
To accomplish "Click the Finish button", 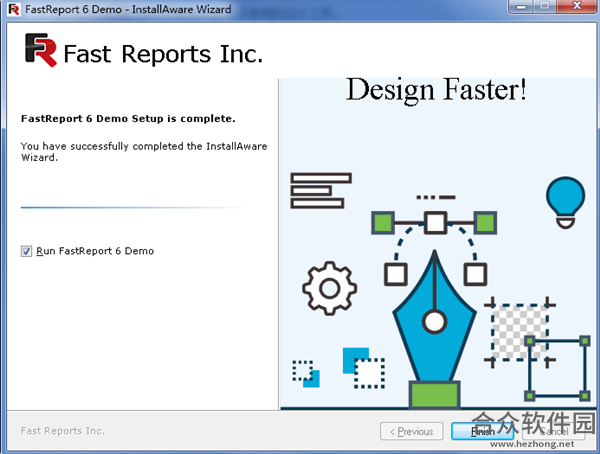I will 482,431.
